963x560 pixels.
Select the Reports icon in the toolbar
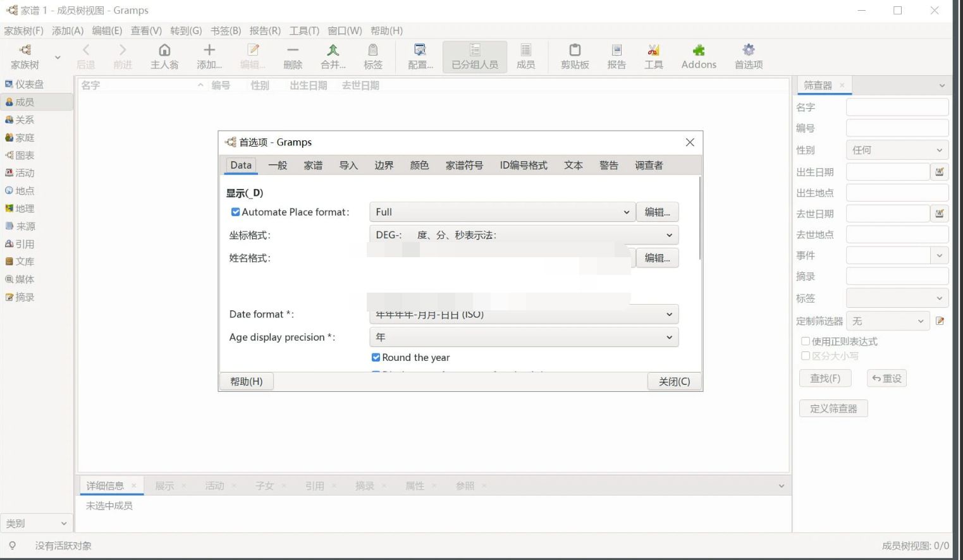(615, 56)
